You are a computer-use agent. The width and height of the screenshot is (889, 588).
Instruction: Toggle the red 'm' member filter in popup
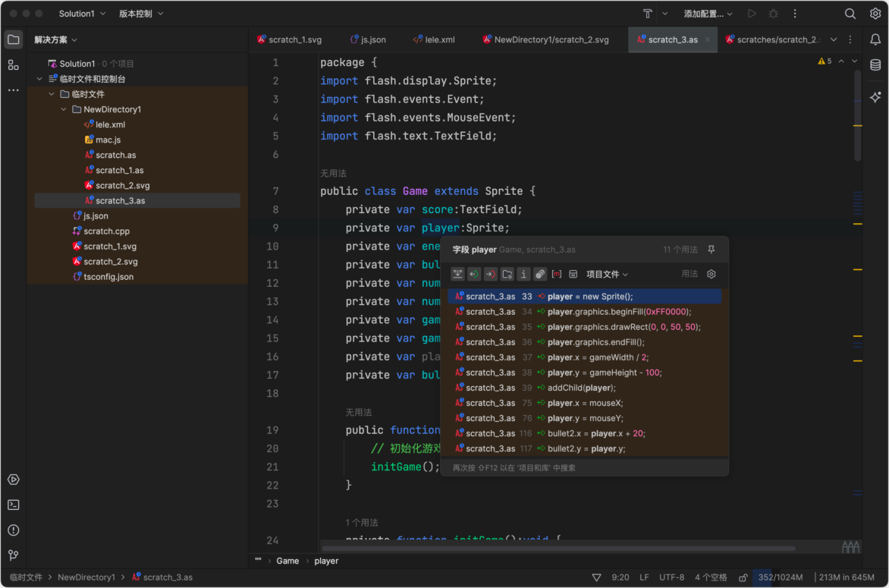point(556,275)
